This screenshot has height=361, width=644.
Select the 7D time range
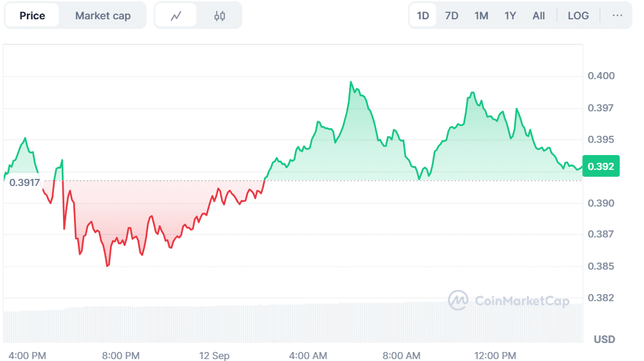click(x=452, y=15)
